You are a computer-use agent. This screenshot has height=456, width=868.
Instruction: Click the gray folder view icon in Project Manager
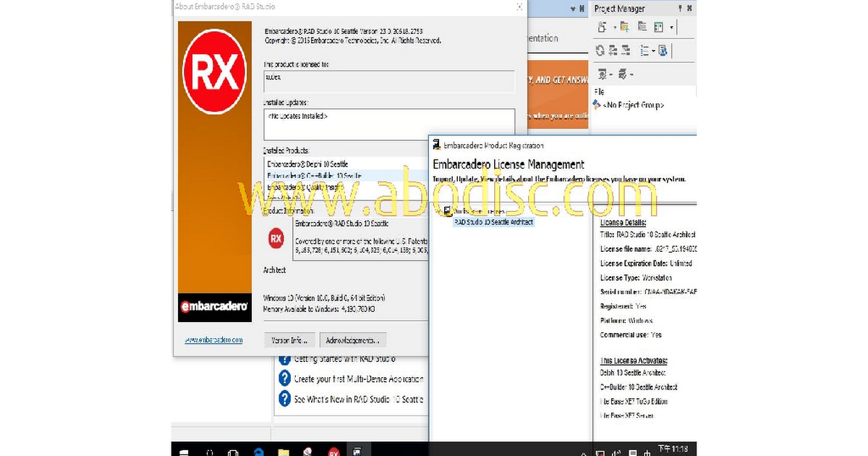pos(641,27)
